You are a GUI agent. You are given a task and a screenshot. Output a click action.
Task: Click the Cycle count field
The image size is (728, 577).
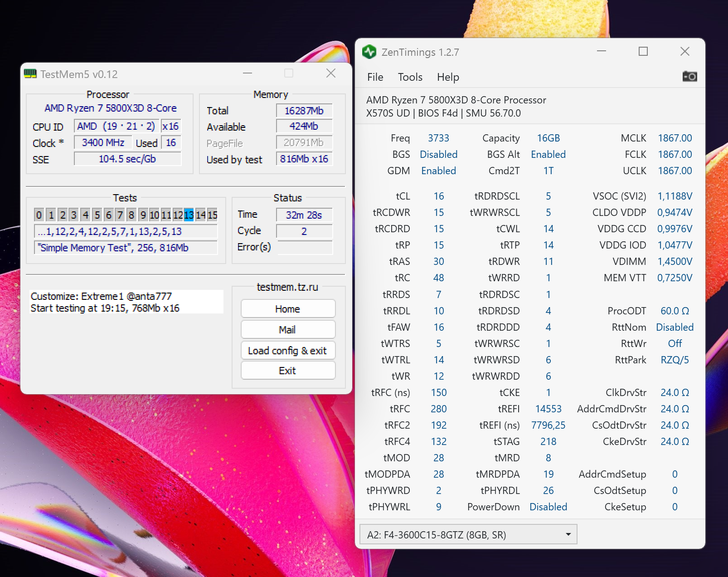click(x=304, y=231)
